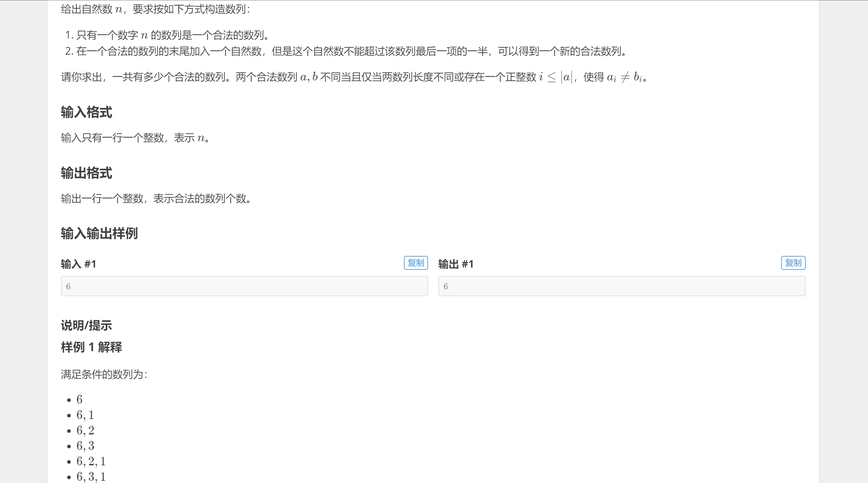Viewport: 868px width, 483px height.
Task: Click the text 满足条件的数列为:
Action: point(104,374)
